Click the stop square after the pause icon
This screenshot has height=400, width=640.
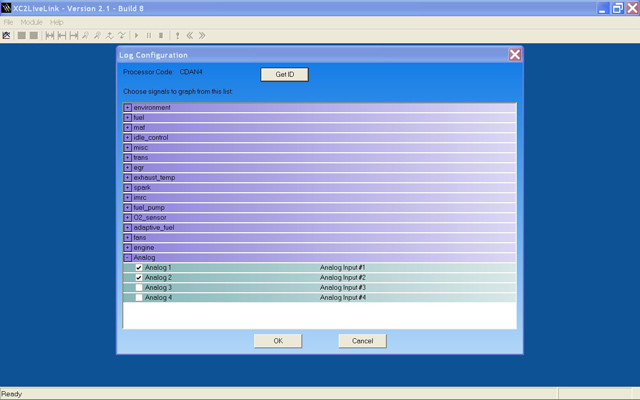pos(161,35)
